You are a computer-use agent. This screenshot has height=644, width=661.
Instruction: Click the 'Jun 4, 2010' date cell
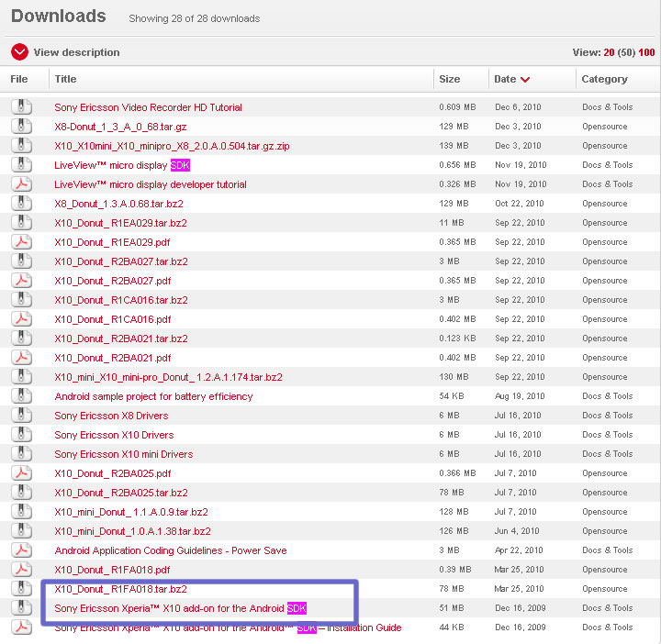[x=517, y=531]
